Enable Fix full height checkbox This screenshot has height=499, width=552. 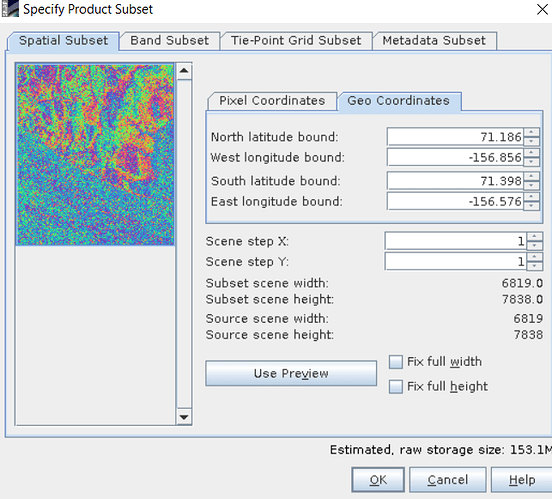click(x=396, y=386)
